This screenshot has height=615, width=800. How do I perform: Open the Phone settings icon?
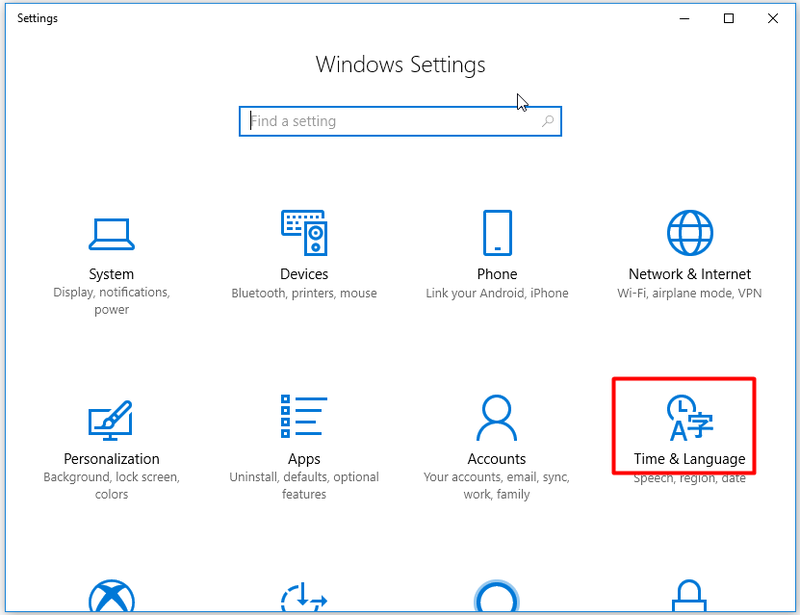tap(497, 233)
